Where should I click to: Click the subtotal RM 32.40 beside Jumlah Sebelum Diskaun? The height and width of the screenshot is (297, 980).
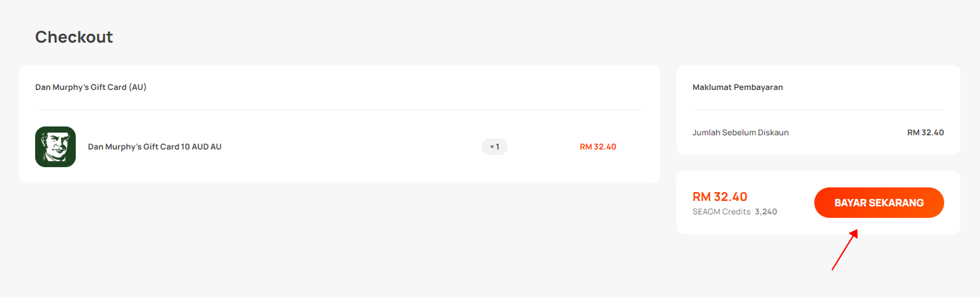click(925, 133)
